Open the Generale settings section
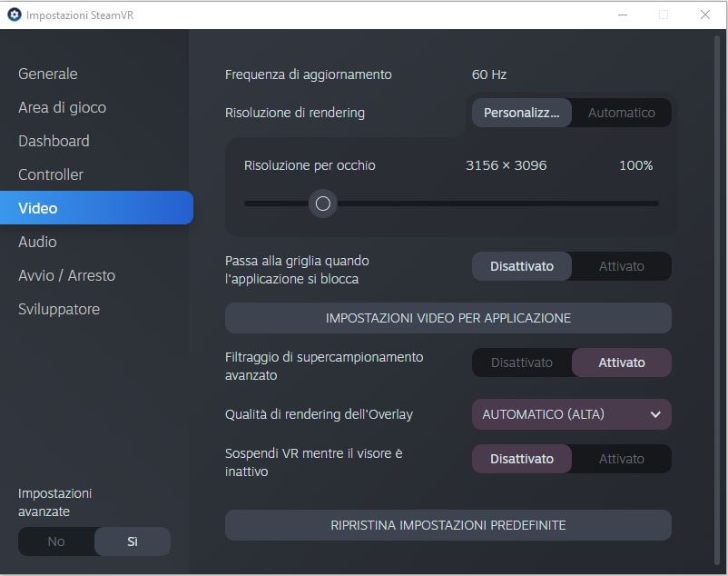The height and width of the screenshot is (576, 728). pos(48,74)
